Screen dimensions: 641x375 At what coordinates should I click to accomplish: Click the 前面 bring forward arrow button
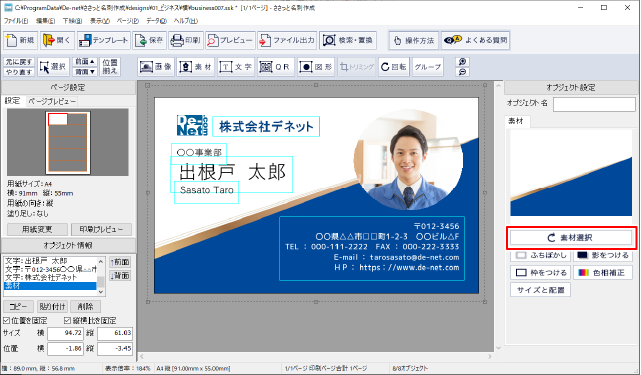point(120,262)
